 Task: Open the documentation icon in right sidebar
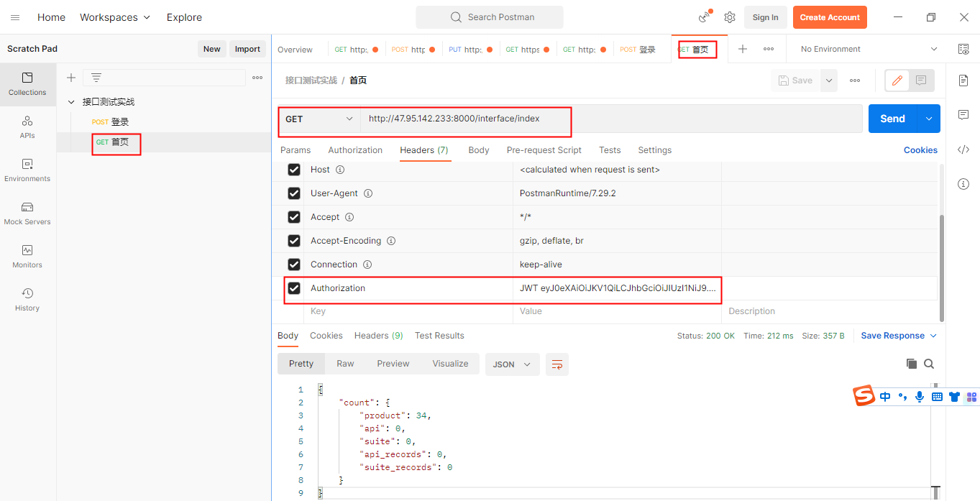click(x=963, y=81)
